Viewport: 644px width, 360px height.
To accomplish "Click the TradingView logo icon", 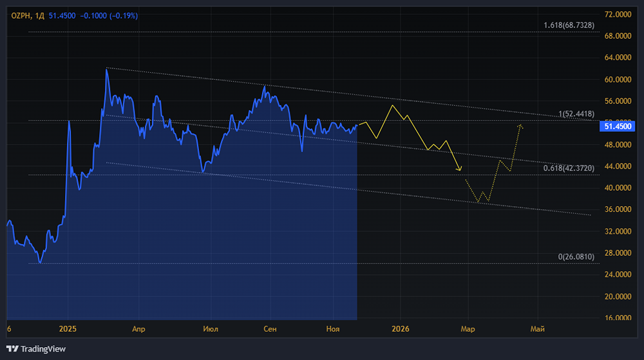I will (x=12, y=349).
